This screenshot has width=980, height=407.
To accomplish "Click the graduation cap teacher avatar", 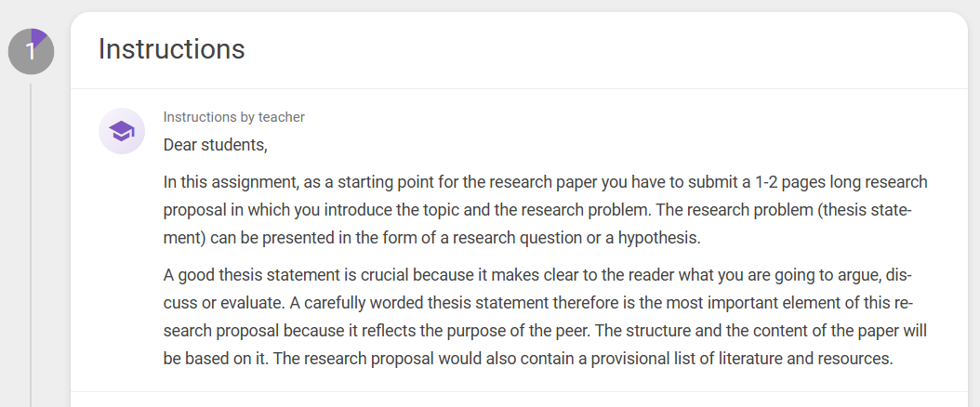I will coord(122,131).
